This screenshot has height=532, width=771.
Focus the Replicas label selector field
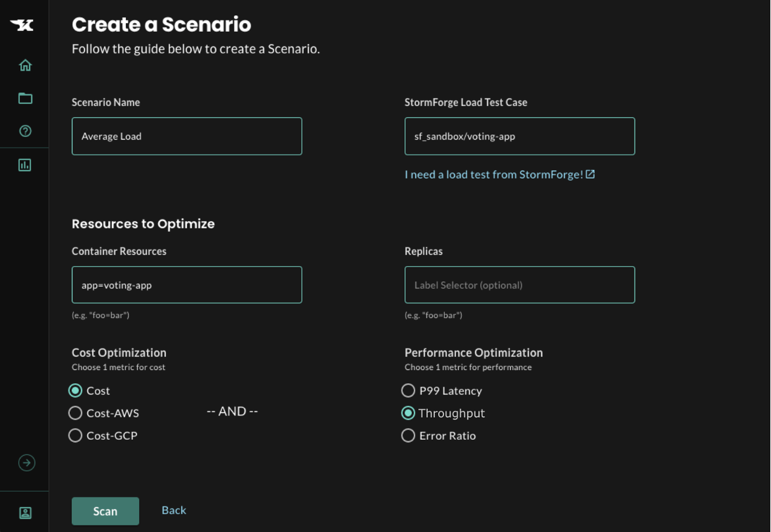click(519, 284)
